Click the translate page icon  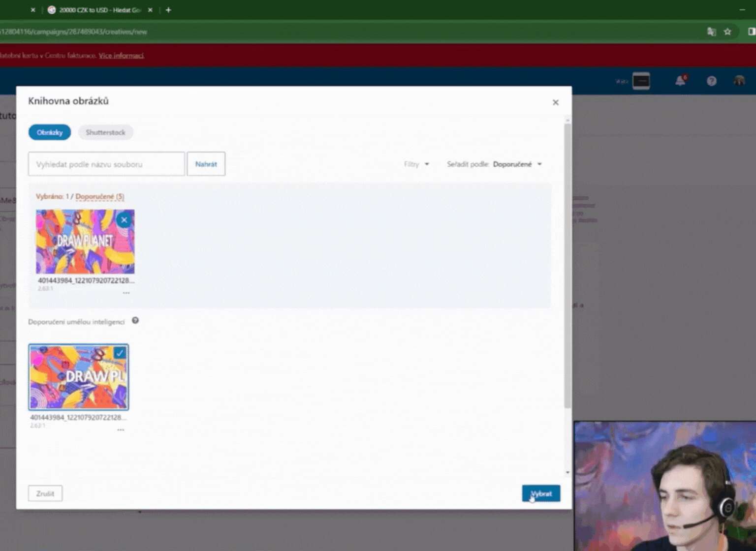tap(711, 31)
